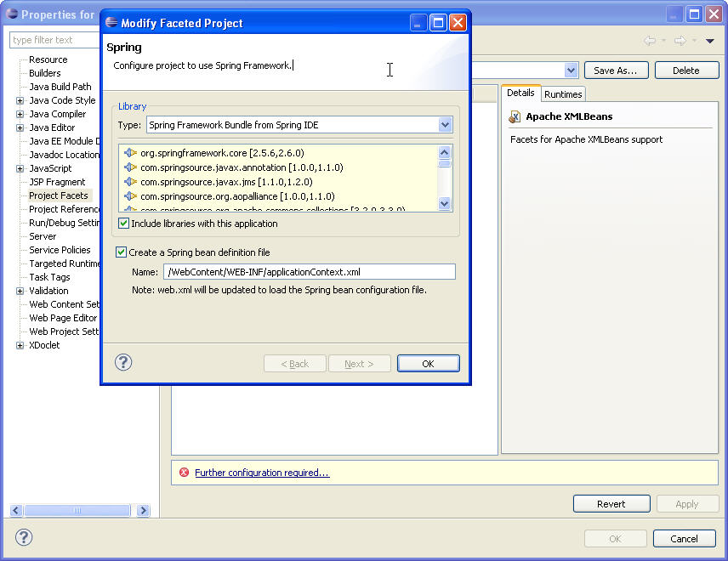Click the org.springframework.core bundle icon
Screen dimensions: 728x561
(130, 153)
